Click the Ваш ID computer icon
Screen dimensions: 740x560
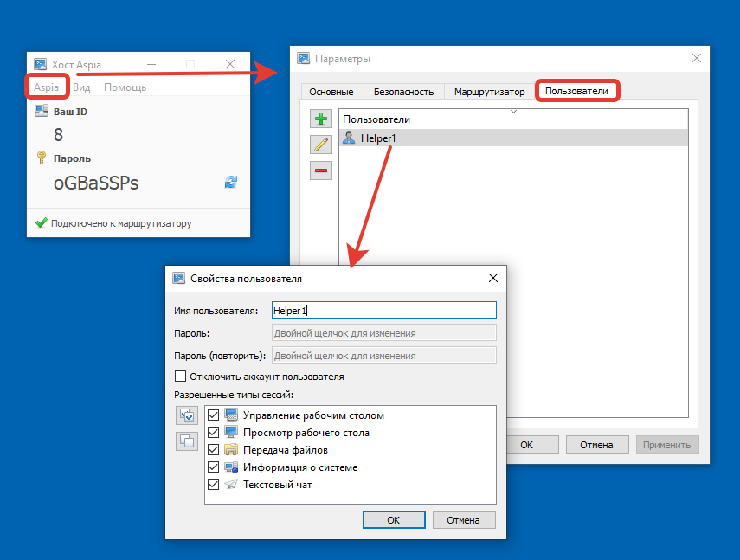[x=41, y=112]
